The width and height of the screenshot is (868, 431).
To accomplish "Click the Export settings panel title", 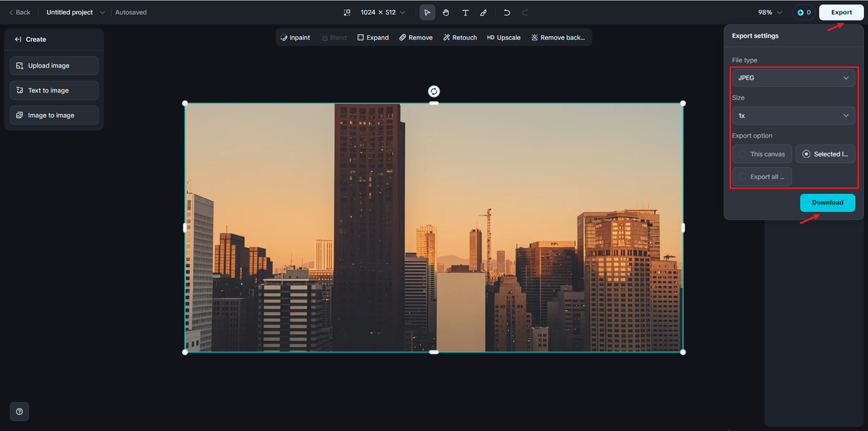I will tap(755, 36).
